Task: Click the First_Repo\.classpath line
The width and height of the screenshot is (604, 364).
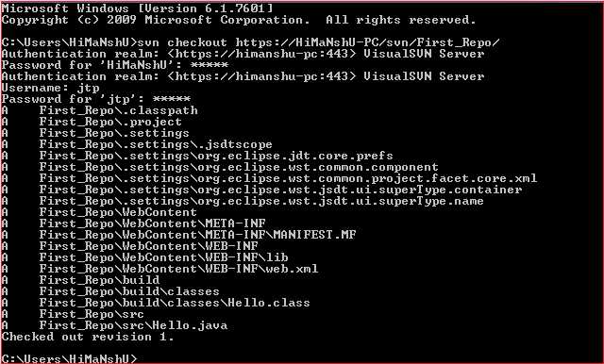Action: pyautogui.click(x=99, y=110)
